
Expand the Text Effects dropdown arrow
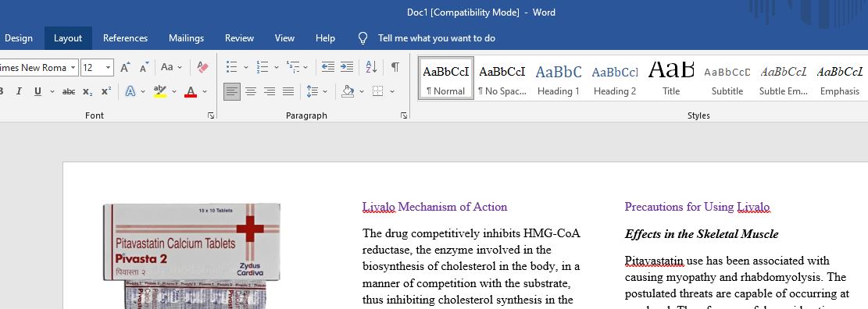(143, 92)
